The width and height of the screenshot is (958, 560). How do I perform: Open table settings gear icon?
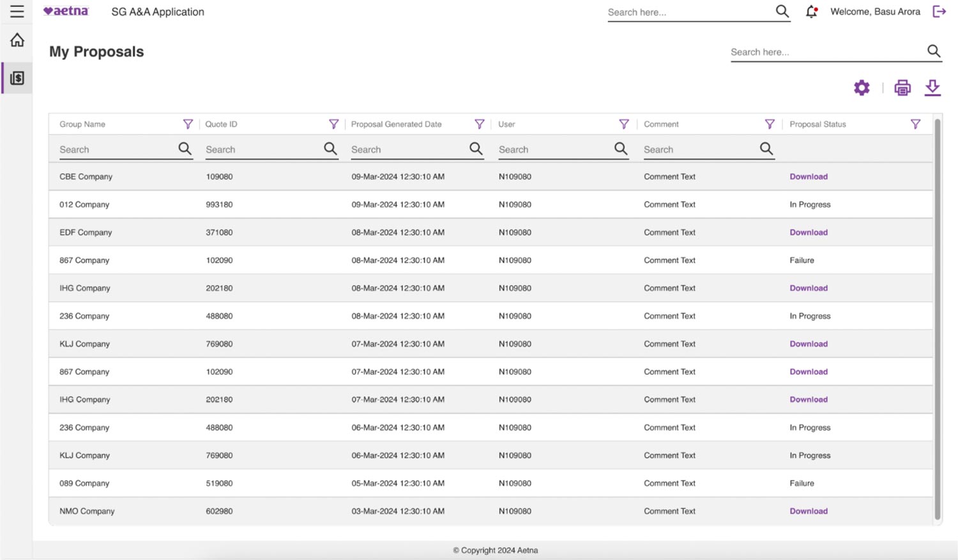862,87
